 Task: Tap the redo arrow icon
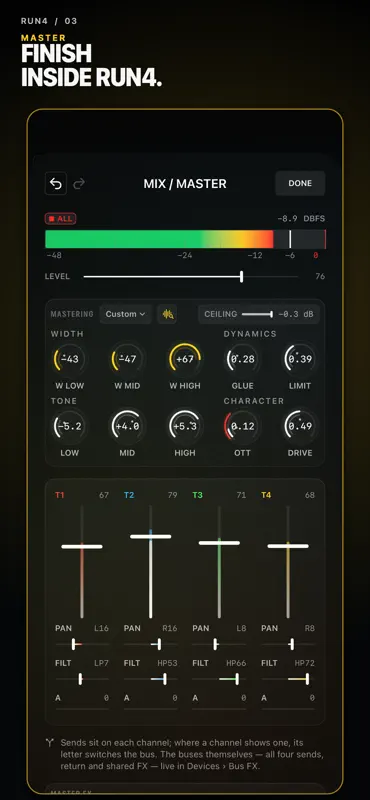coord(79,184)
